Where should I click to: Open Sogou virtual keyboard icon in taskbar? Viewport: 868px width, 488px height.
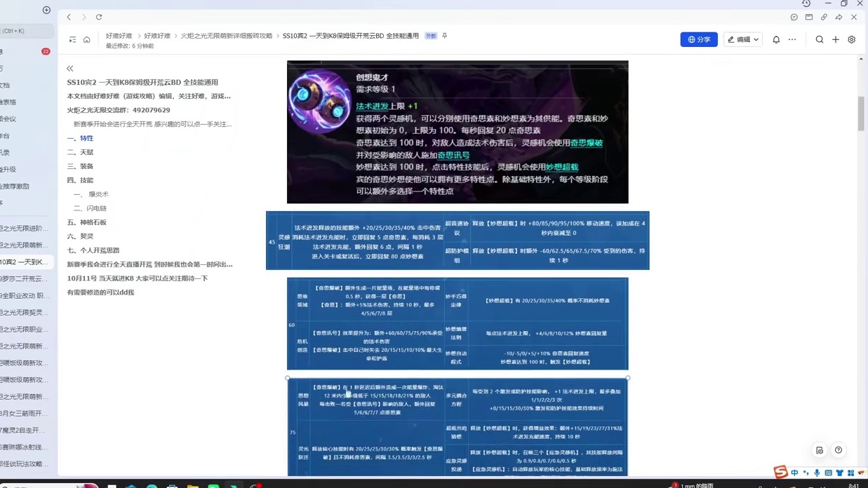pyautogui.click(x=829, y=473)
